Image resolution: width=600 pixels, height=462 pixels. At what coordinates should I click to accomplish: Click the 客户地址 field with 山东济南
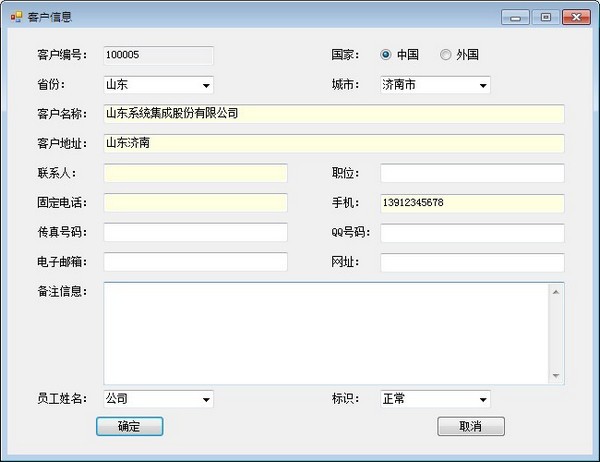(x=334, y=144)
